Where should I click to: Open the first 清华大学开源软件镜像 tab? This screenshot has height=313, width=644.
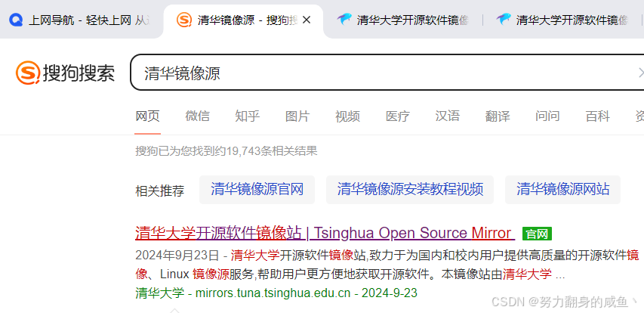coord(402,20)
